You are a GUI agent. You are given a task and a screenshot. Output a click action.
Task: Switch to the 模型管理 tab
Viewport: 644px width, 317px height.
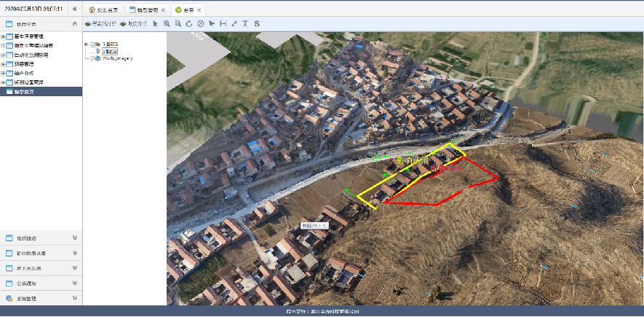(146, 10)
